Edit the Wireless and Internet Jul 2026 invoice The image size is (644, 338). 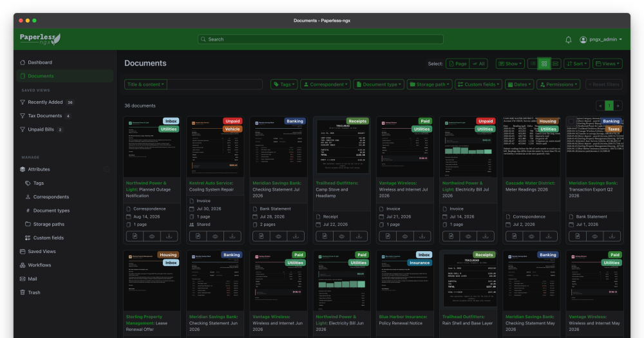[388, 236]
